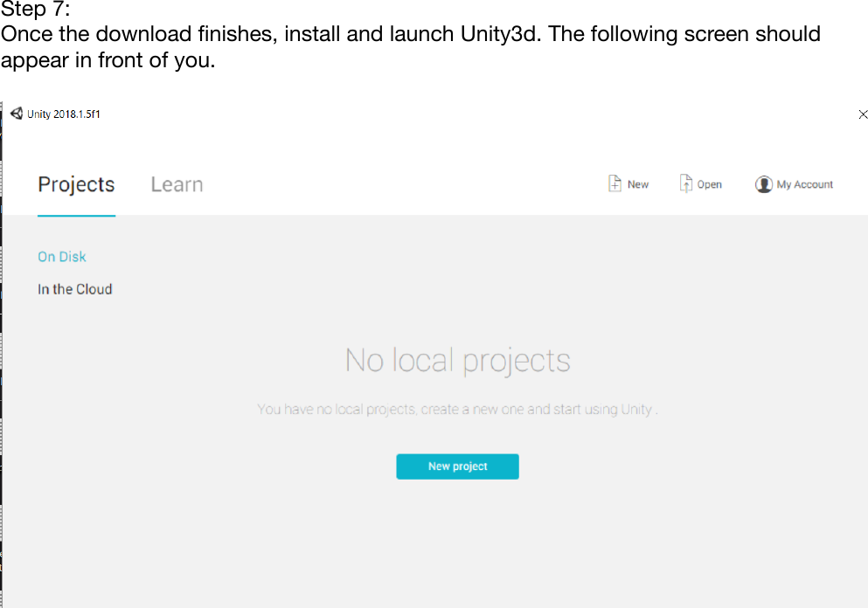Close the Unity launcher window
This screenshot has height=608, width=868.
(x=863, y=114)
